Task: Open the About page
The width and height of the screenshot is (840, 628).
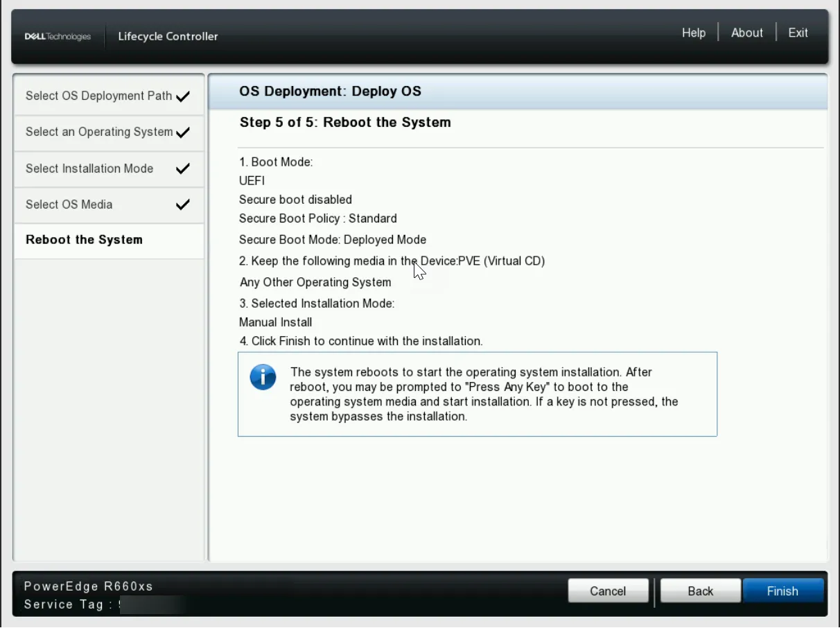Action: 746,33
